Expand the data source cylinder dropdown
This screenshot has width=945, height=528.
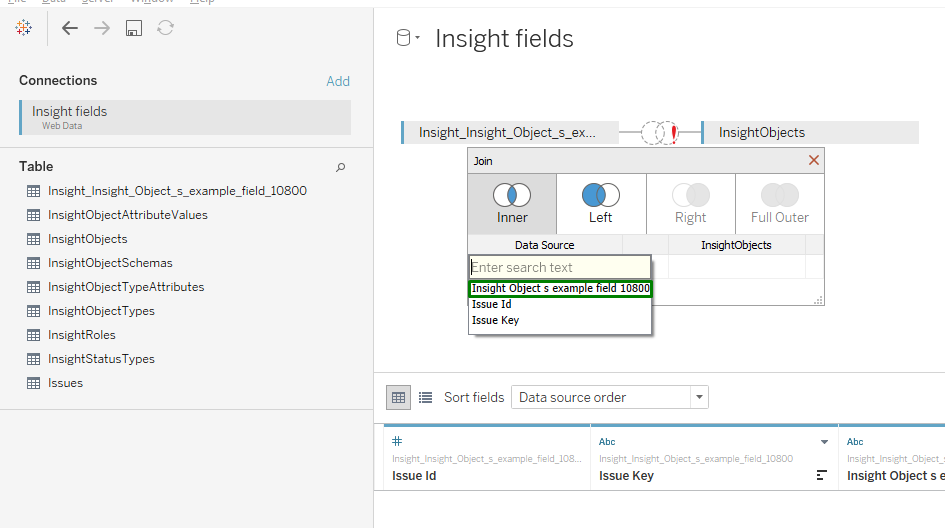click(408, 39)
